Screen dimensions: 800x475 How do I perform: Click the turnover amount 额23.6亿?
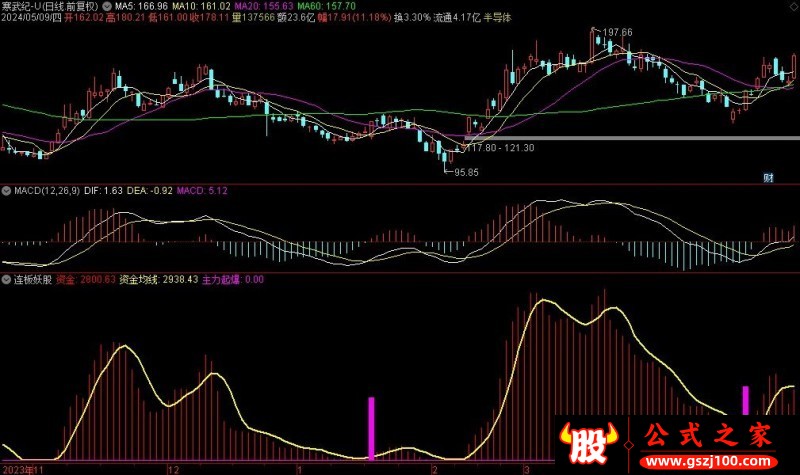tap(296, 17)
